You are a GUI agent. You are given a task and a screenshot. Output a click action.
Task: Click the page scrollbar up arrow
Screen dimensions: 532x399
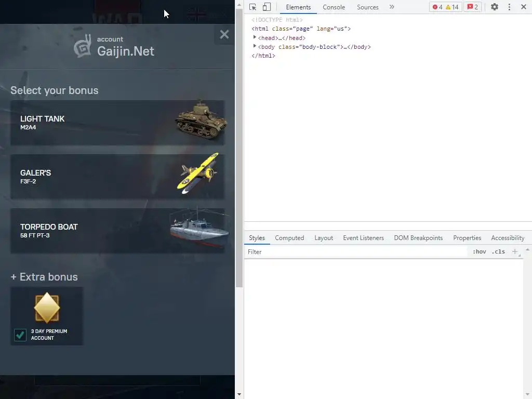point(239,5)
